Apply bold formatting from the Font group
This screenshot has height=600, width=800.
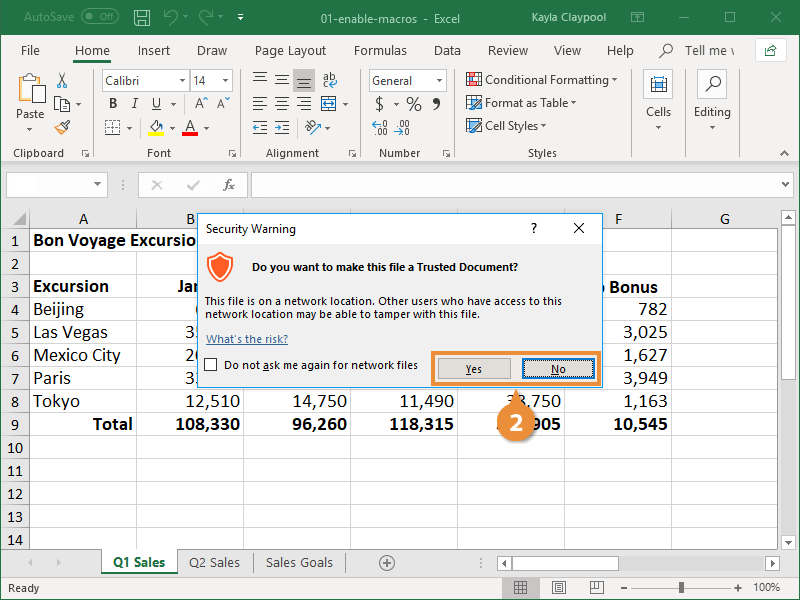pyautogui.click(x=112, y=103)
